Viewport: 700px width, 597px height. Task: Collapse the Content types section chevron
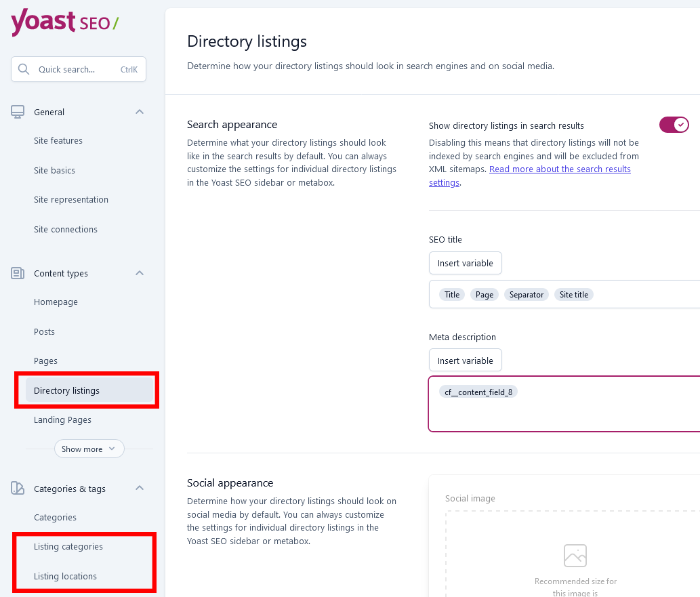[x=140, y=273]
